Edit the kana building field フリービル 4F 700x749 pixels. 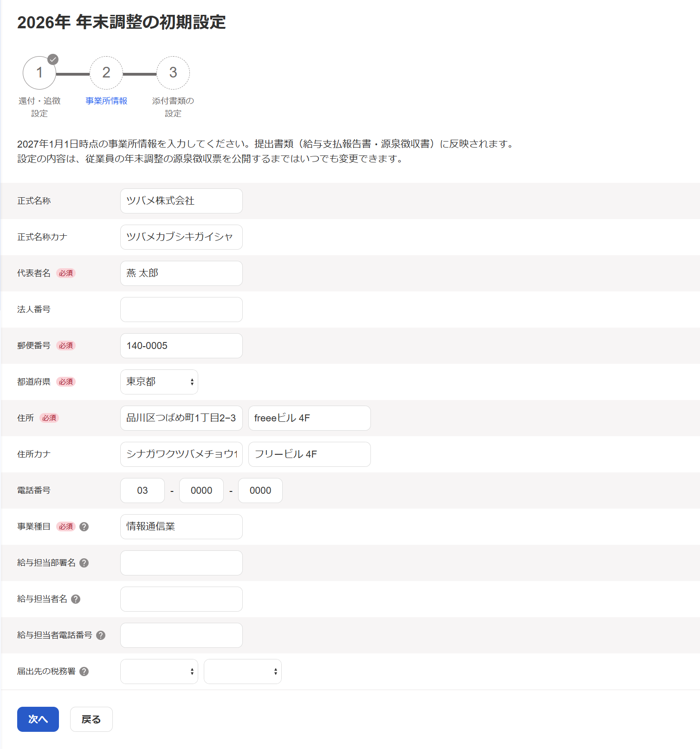point(310,454)
